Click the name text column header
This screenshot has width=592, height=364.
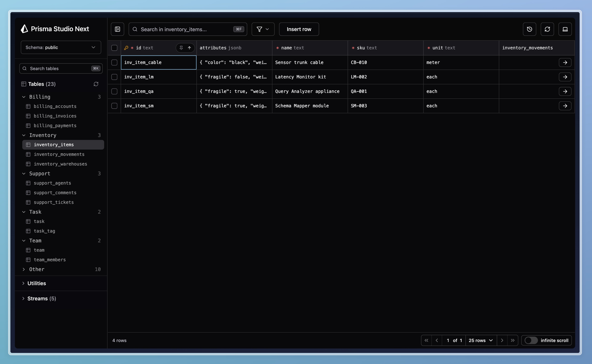coord(310,48)
